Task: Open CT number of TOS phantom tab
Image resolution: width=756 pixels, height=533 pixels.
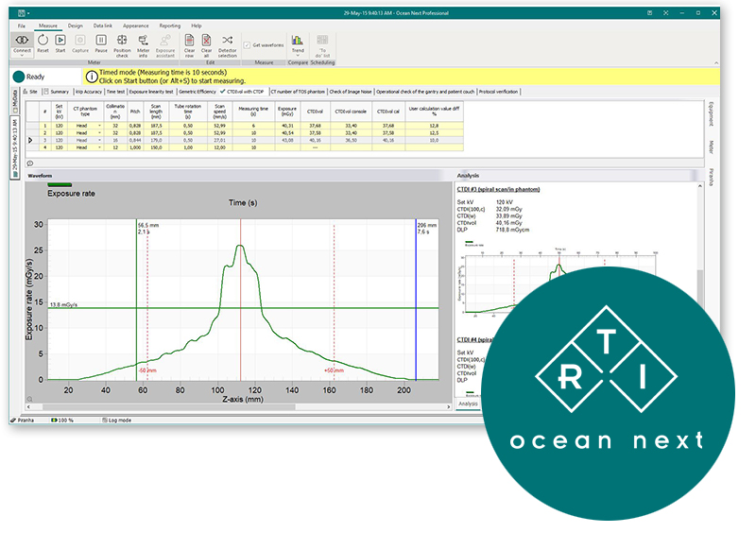Action: point(298,92)
